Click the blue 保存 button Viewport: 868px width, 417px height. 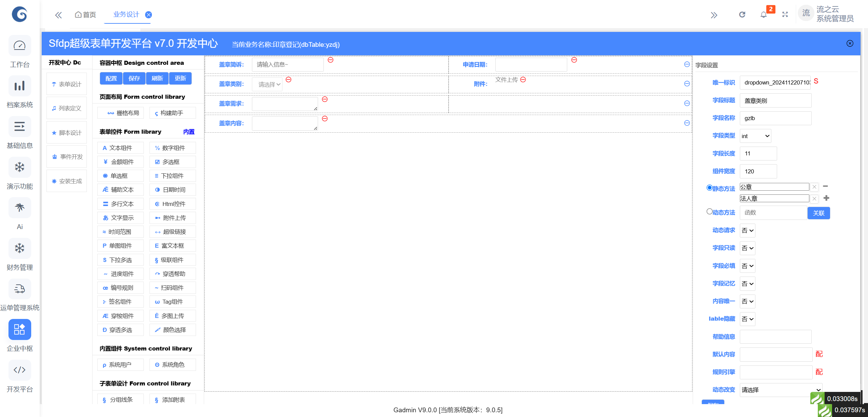pyautogui.click(x=134, y=78)
